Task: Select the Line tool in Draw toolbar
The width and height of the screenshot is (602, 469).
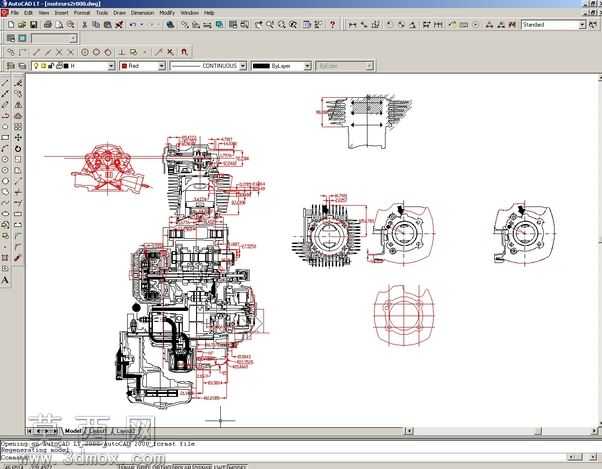Action: coord(5,83)
